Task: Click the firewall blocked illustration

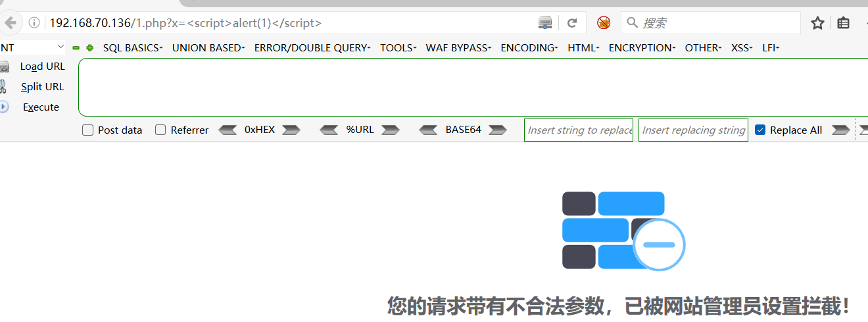Action: (x=623, y=230)
